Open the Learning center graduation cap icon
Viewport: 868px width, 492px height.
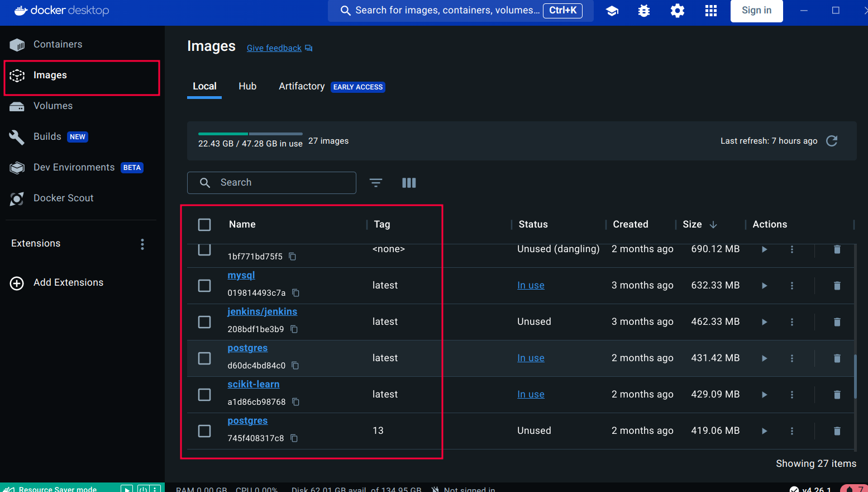pyautogui.click(x=612, y=11)
